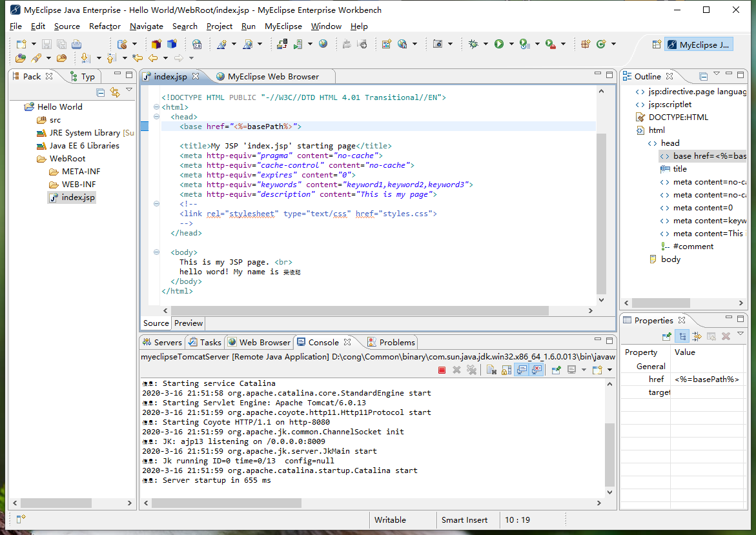Click the Print icon in main toolbar
Viewport: 756px width, 535px height.
pos(76,44)
